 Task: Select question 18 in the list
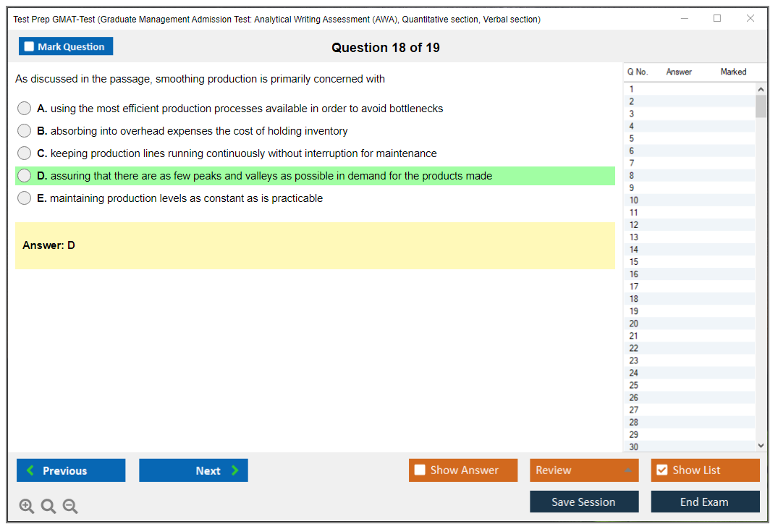click(634, 299)
